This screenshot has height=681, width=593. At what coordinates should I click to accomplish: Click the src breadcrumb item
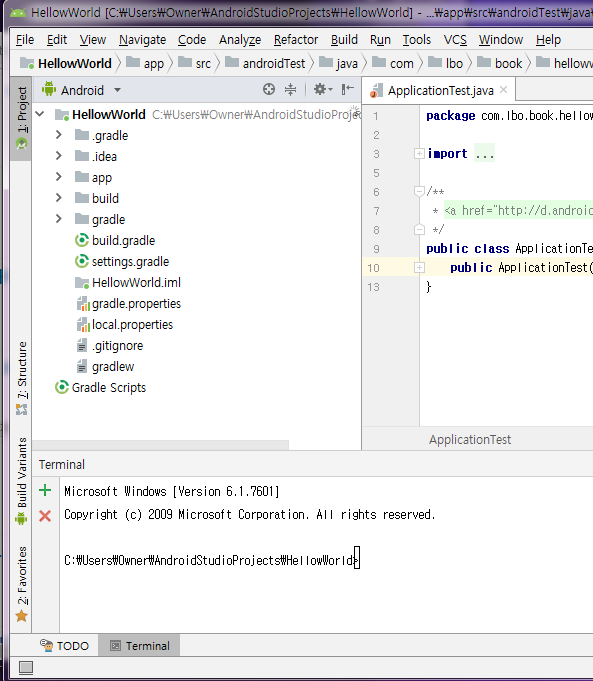click(x=195, y=63)
